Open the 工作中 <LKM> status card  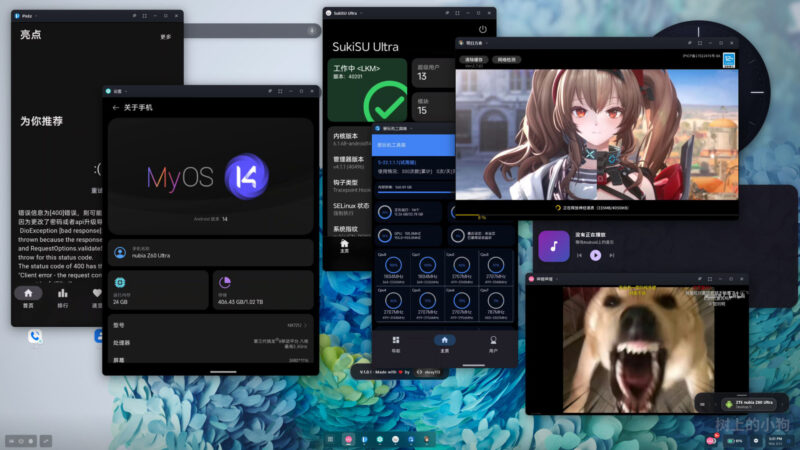[367, 90]
